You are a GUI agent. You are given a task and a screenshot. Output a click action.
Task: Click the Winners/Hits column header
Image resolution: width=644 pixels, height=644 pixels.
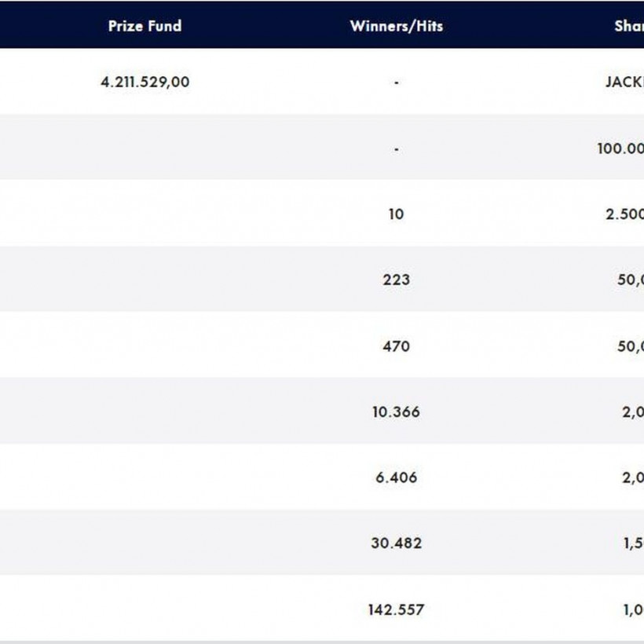pos(396,26)
